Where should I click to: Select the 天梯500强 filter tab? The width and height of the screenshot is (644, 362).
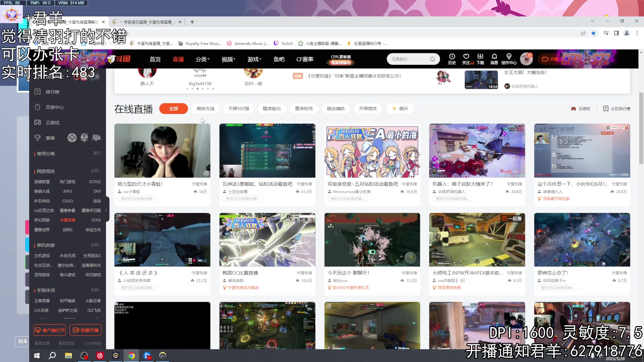[x=238, y=109]
